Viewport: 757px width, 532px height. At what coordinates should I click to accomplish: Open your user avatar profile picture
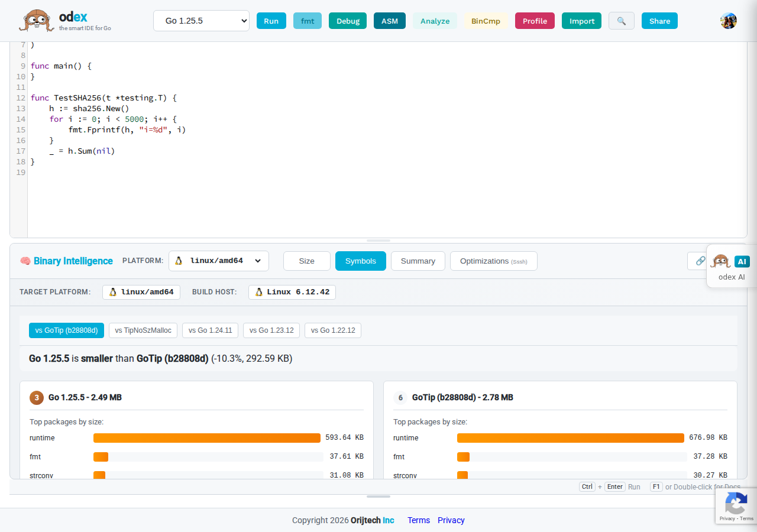pos(728,20)
